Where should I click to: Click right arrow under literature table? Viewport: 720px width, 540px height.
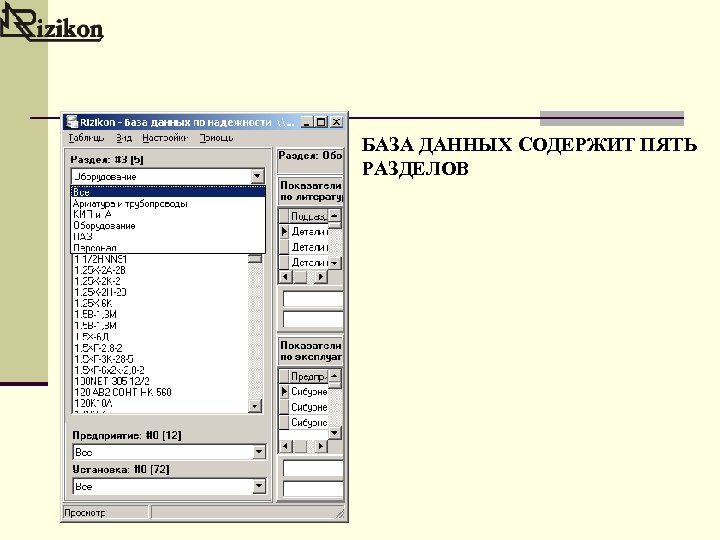321,276
